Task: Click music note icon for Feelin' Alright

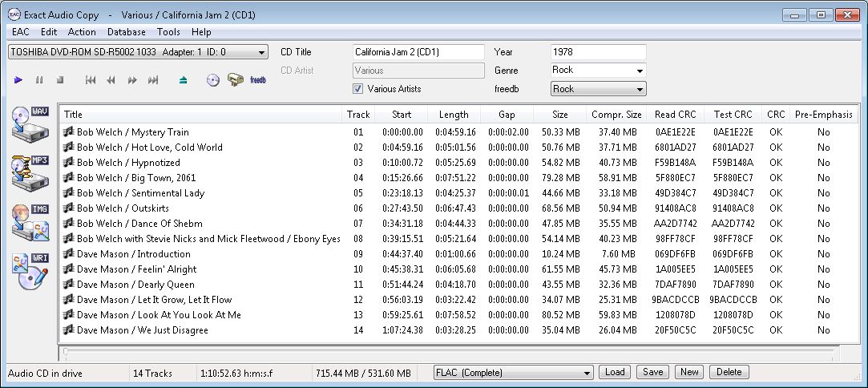Action: coord(69,269)
